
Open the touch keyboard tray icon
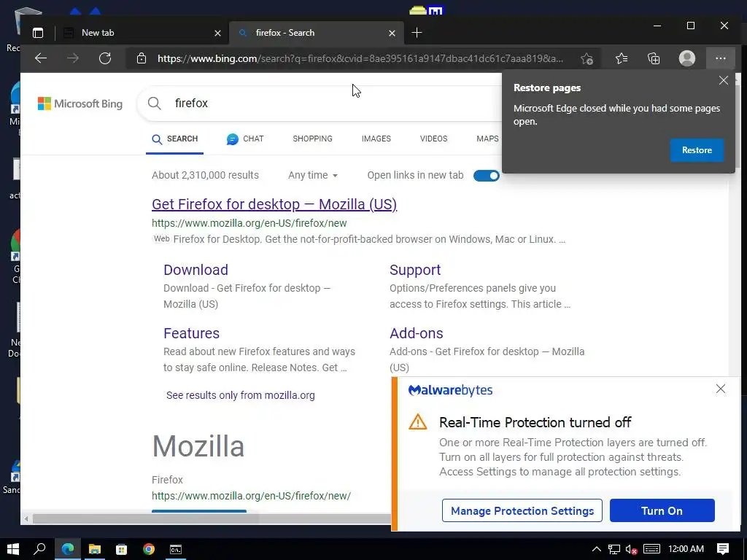click(651, 549)
